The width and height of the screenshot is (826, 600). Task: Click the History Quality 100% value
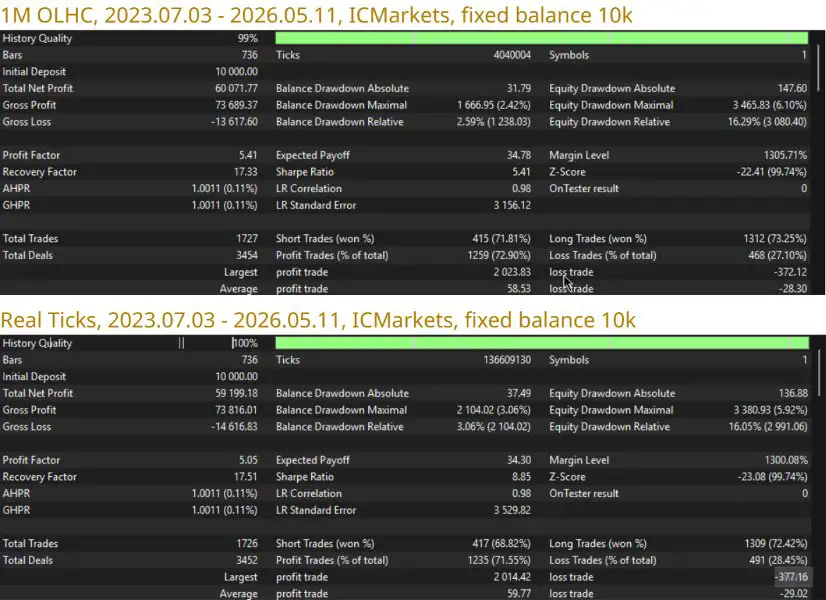pyautogui.click(x=245, y=343)
